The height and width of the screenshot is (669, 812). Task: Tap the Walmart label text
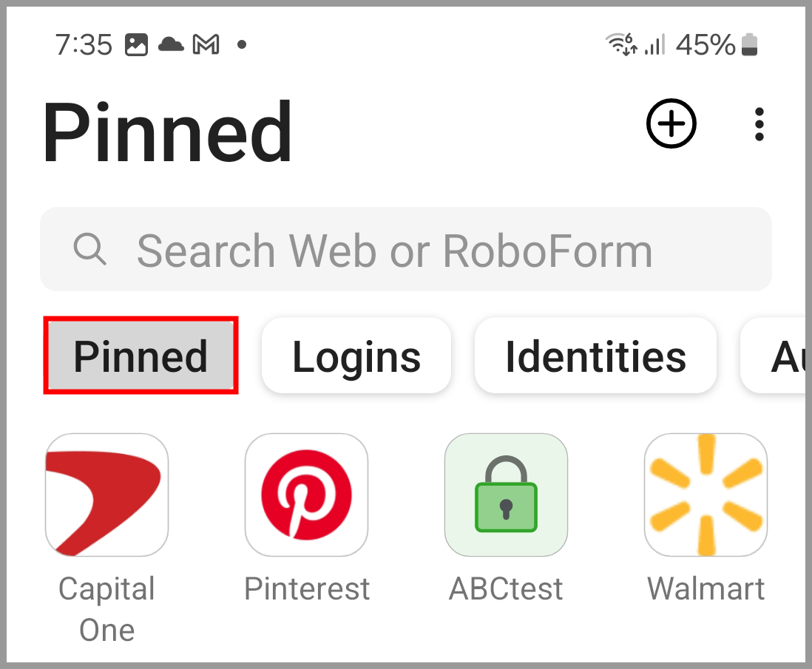point(706,588)
